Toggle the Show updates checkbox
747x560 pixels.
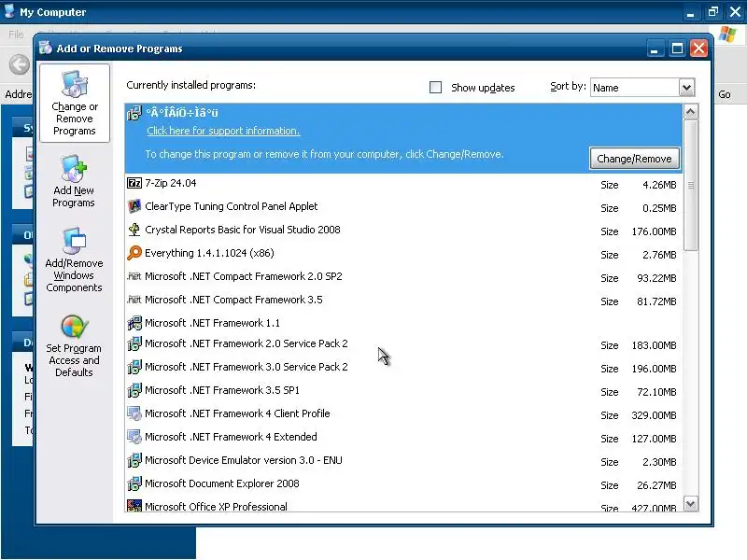pos(435,87)
